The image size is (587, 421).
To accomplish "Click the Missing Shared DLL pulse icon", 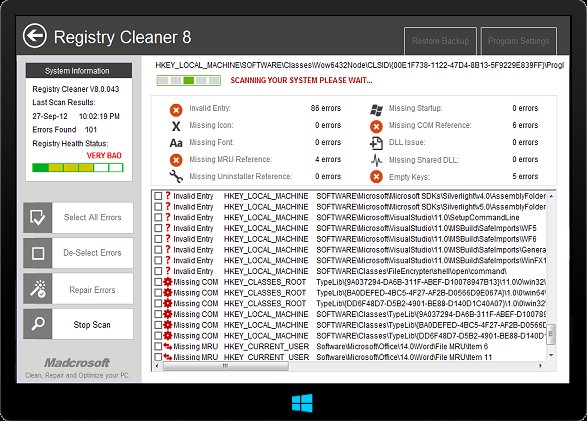I will point(376,160).
